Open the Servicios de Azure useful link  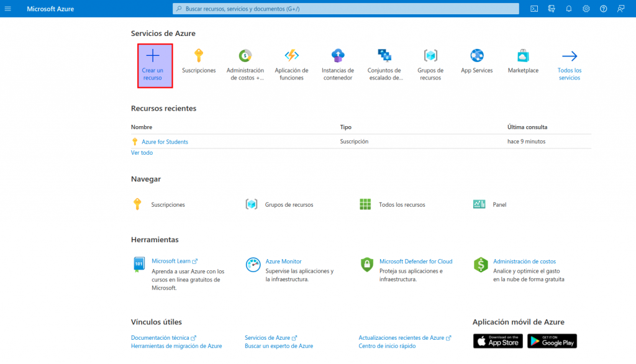pyautogui.click(x=267, y=338)
